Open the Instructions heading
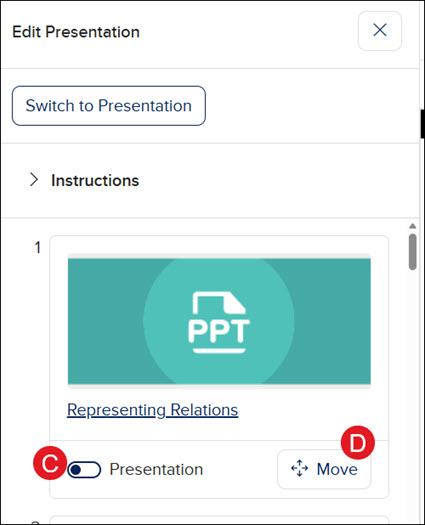 click(95, 180)
